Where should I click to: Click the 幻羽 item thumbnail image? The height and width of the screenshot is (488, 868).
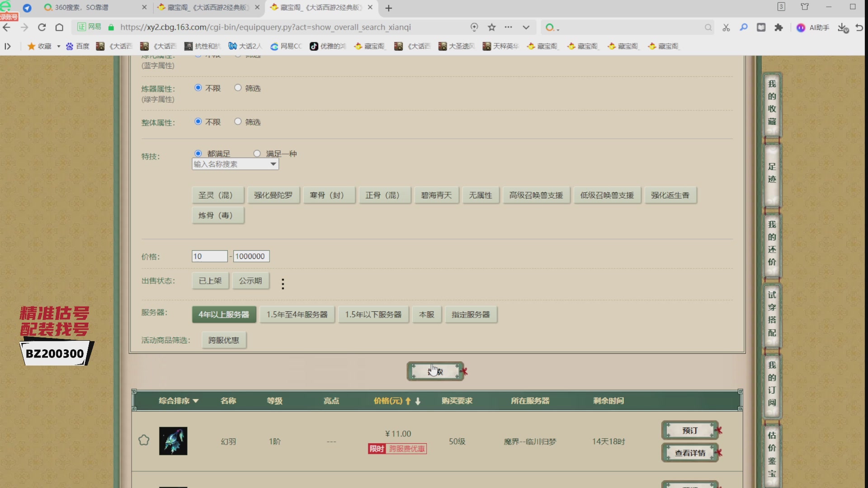173,441
